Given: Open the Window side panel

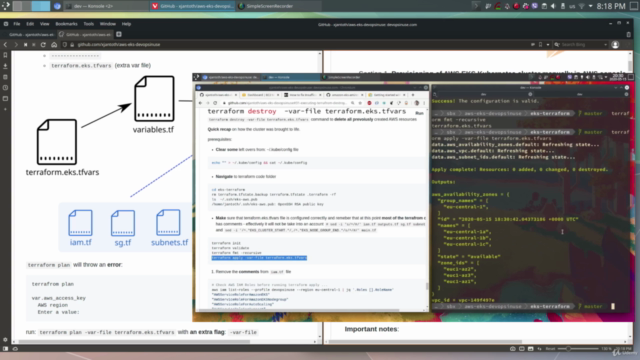Looking at the screenshot, I should (5, 98).
